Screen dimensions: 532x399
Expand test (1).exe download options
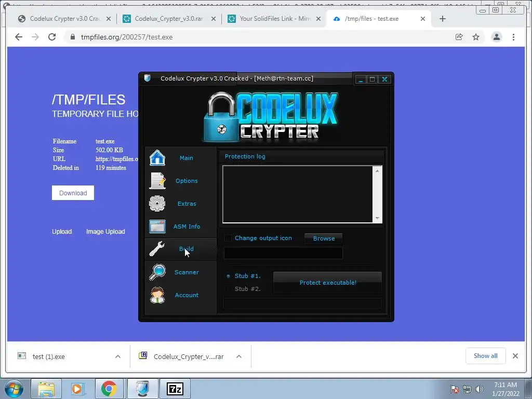point(118,356)
